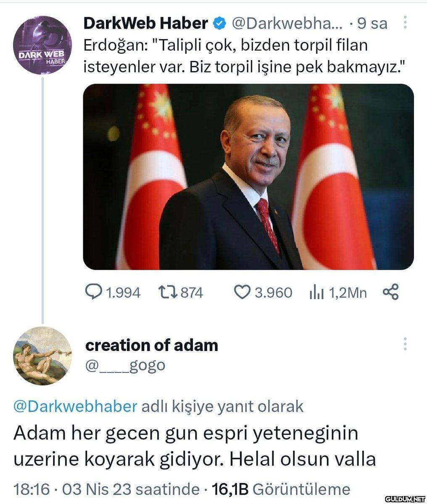Like the tweet with heart icon
This screenshot has height=504, width=427.
242,292
